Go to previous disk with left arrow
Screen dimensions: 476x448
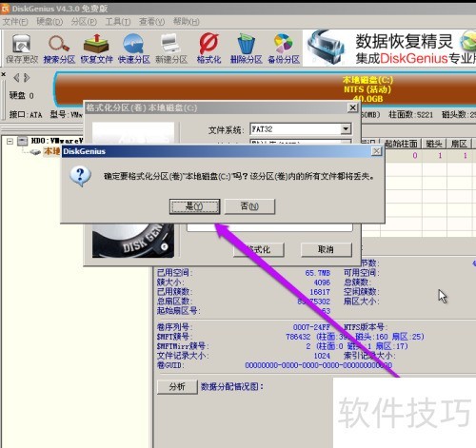16,77
